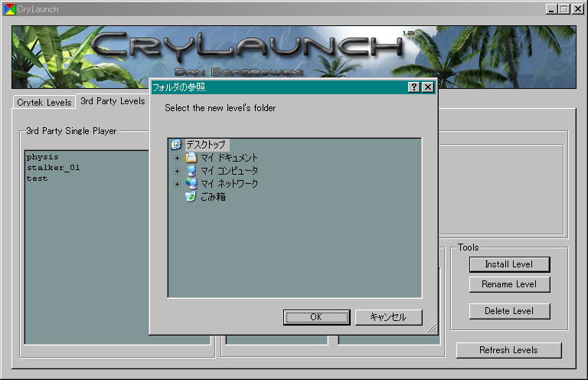
Task: Click the マイ ネットワーク network icon
Action: click(x=191, y=183)
